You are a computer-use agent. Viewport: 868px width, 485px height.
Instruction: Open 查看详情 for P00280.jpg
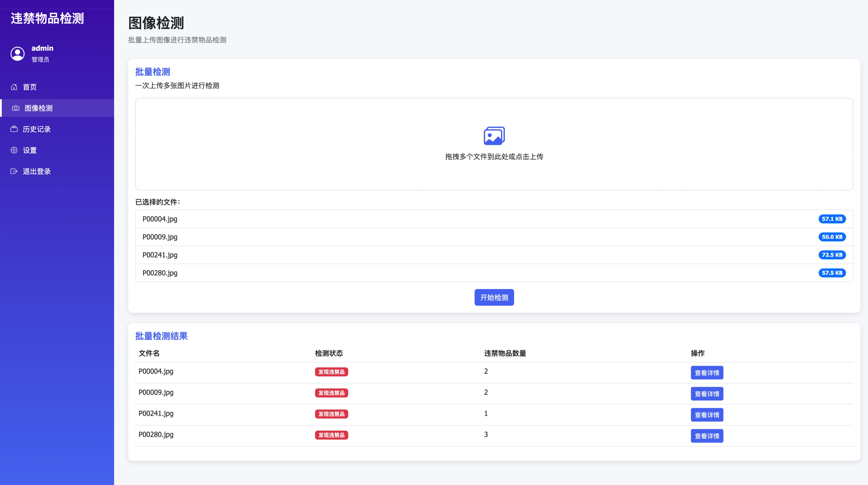(x=707, y=436)
